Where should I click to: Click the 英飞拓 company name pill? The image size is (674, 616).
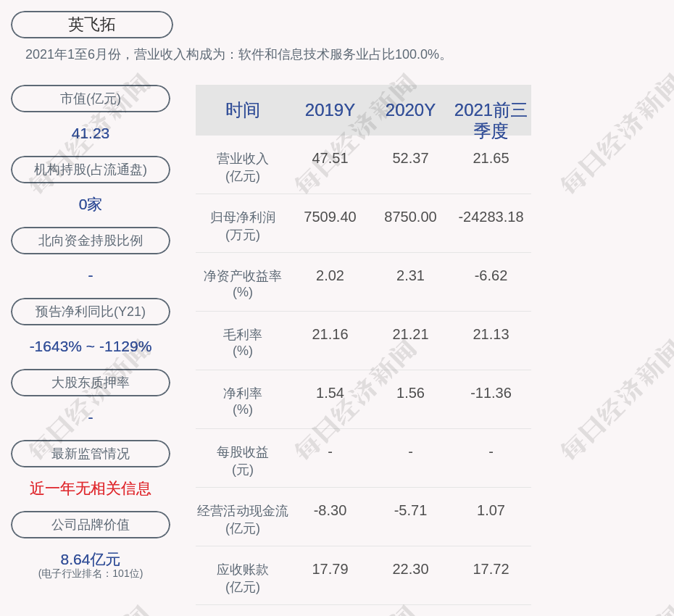pos(92,25)
